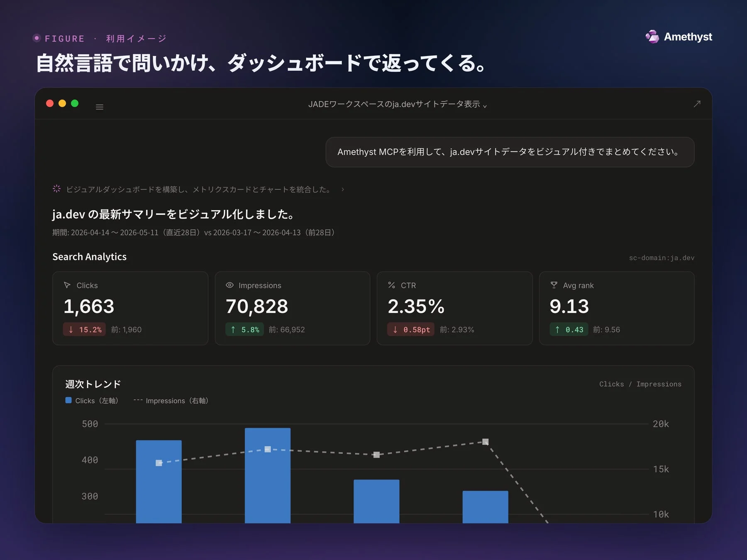Click the Avg rank trophy icon
Image resolution: width=747 pixels, height=560 pixels.
pos(554,285)
